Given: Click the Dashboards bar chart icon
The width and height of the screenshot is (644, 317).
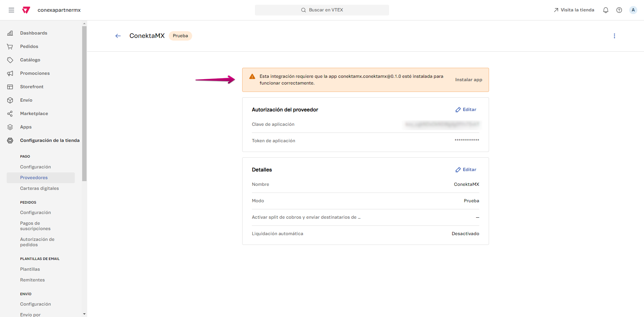Looking at the screenshot, I should [x=10, y=33].
